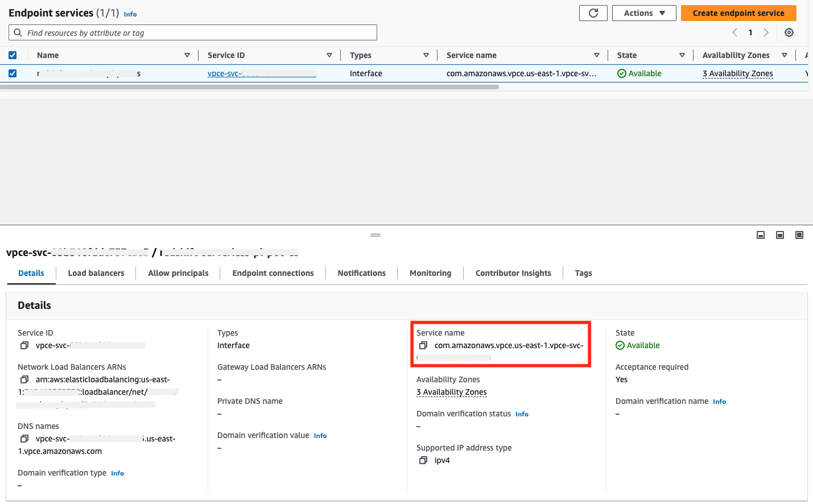Open the table preferences gear icon

789,32
